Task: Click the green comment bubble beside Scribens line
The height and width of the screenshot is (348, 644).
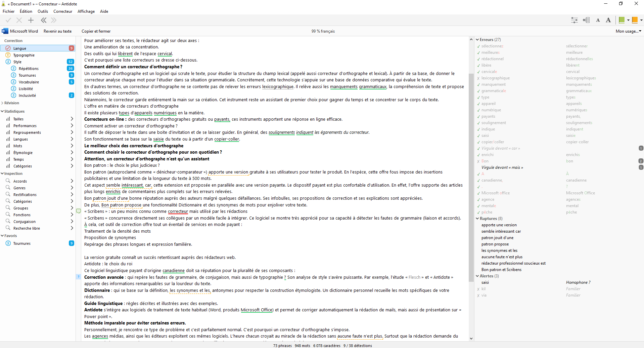Action: coord(79,211)
